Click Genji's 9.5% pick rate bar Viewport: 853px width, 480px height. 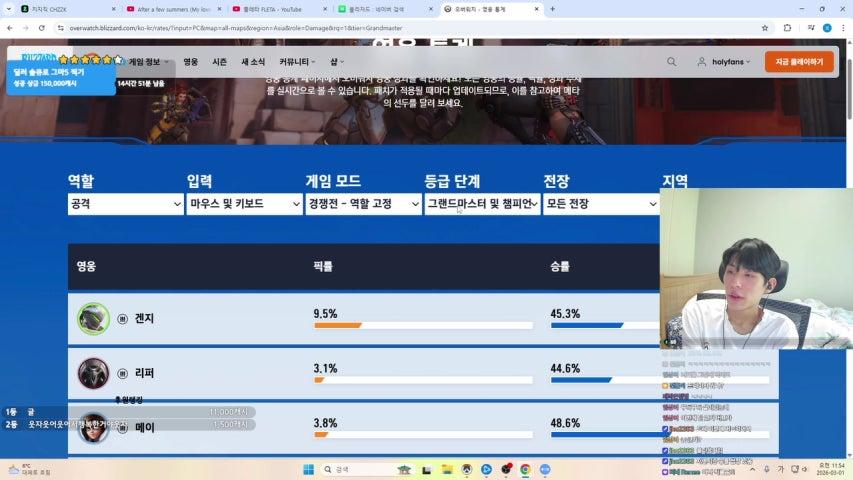point(423,325)
